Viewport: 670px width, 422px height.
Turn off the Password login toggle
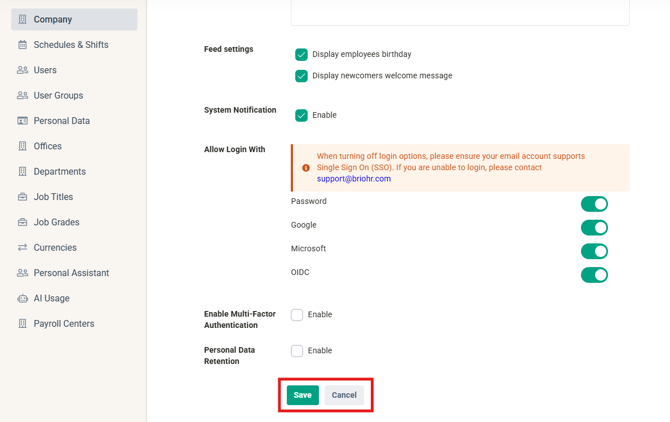point(594,204)
